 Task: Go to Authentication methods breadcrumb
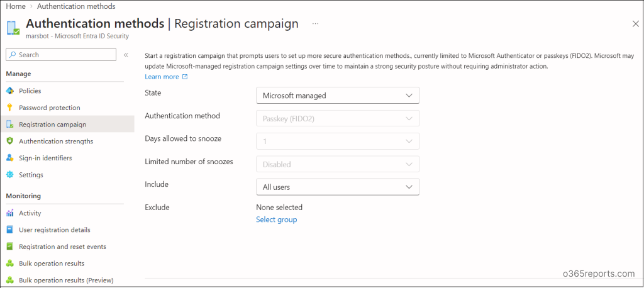76,6
